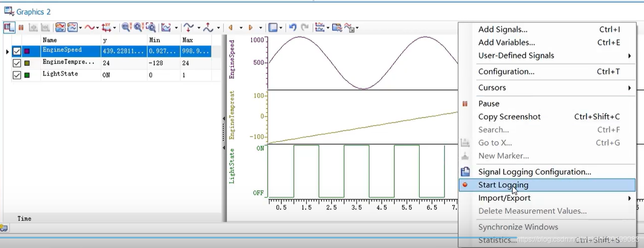Click the window layout icon

[x=273, y=28]
